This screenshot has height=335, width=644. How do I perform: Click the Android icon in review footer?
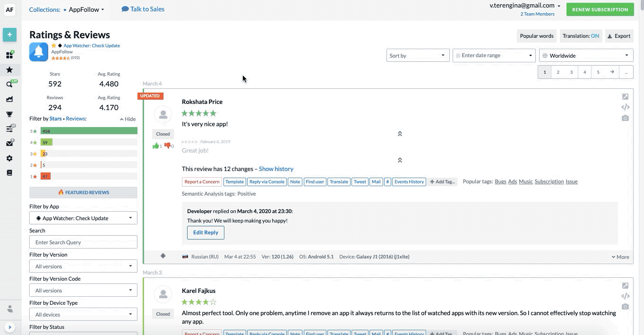(x=163, y=256)
